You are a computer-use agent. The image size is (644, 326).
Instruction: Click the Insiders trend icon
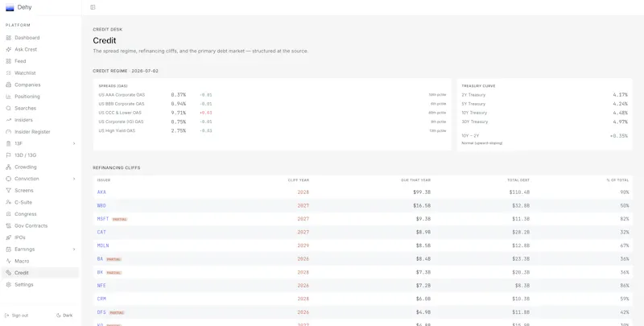coord(8,120)
